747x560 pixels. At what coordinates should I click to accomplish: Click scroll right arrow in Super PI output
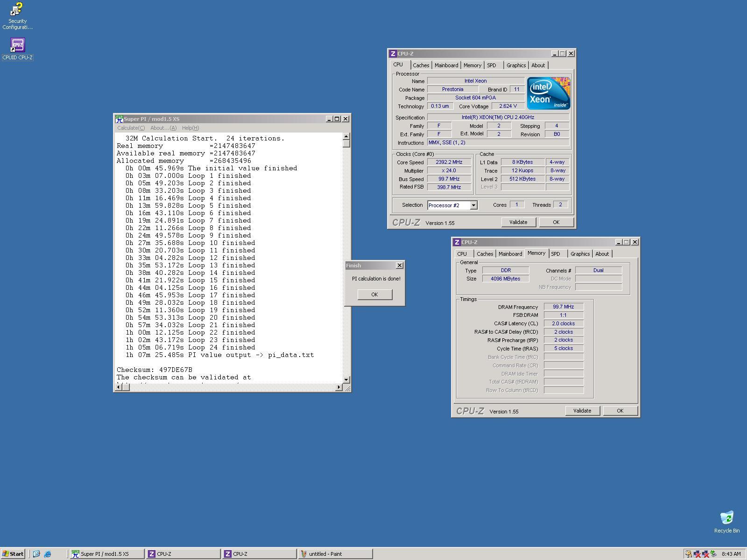coord(339,387)
